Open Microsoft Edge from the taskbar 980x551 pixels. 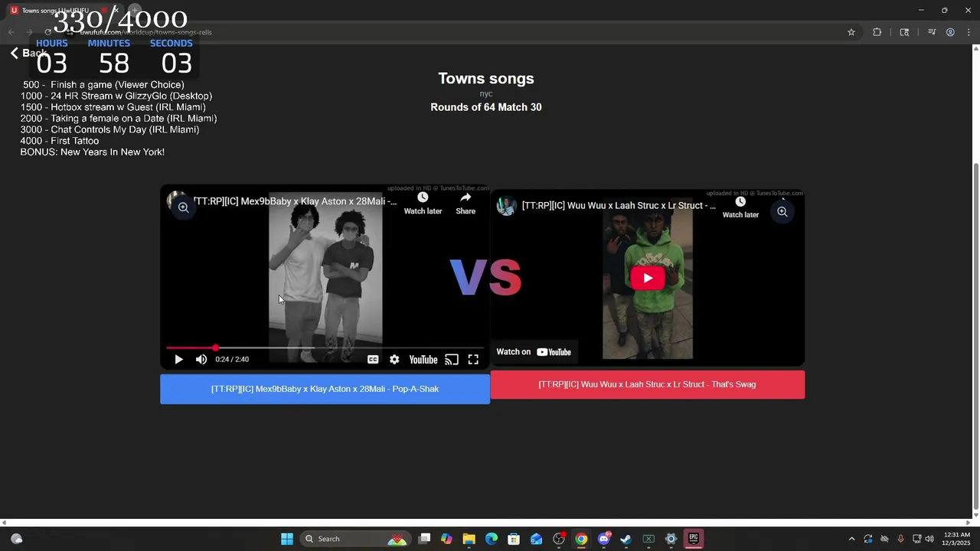[492, 539]
